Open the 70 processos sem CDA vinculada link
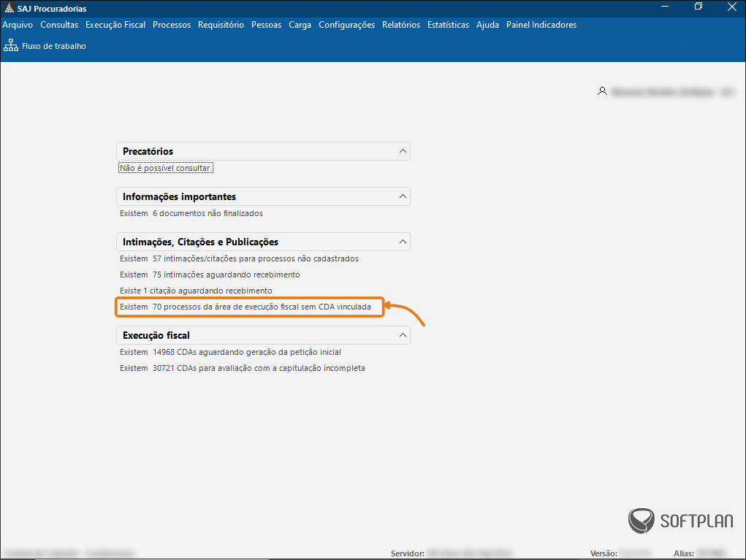The height and width of the screenshot is (560, 746). pyautogui.click(x=246, y=307)
